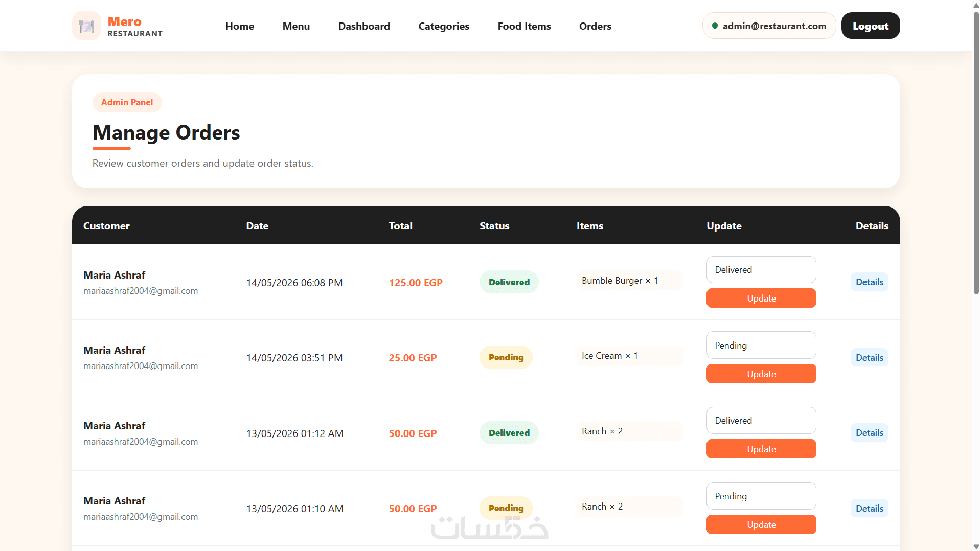Click the Pending badge on Ice Cream order

tap(506, 357)
